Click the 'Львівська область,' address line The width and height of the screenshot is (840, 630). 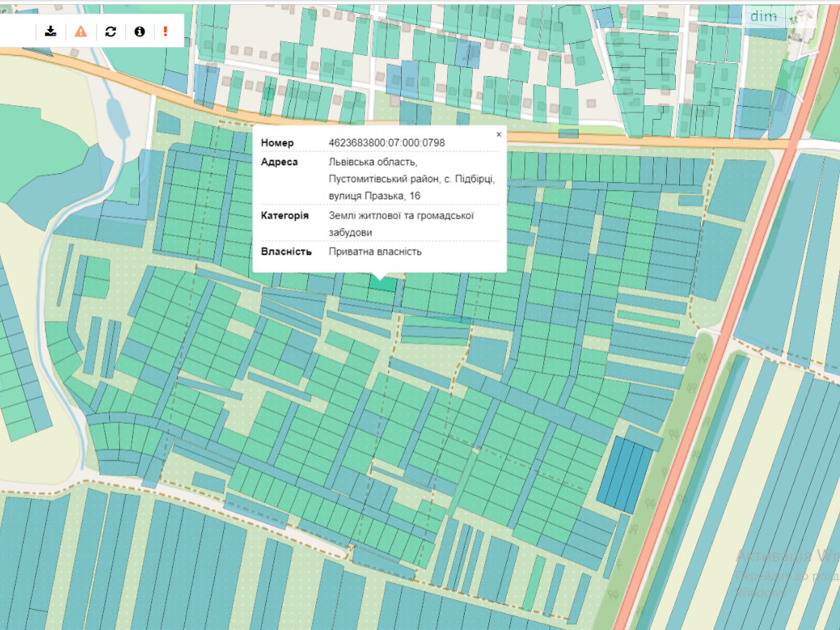(x=373, y=162)
